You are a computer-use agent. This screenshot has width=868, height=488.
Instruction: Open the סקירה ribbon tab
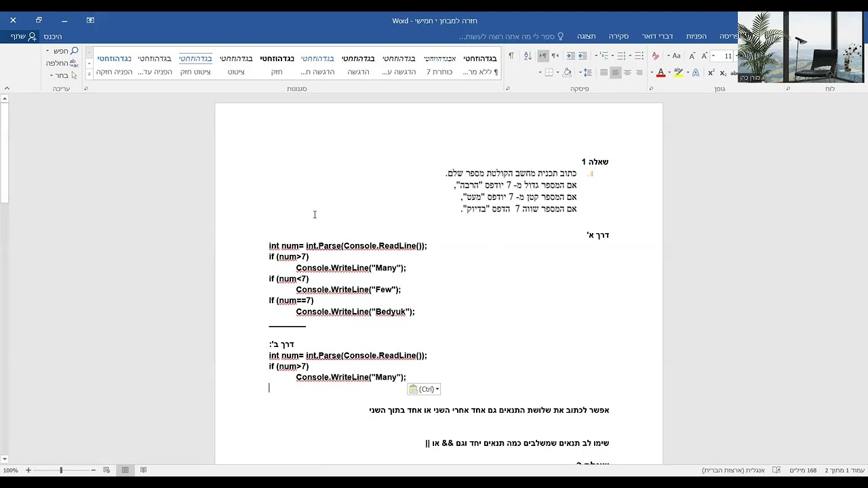[618, 36]
